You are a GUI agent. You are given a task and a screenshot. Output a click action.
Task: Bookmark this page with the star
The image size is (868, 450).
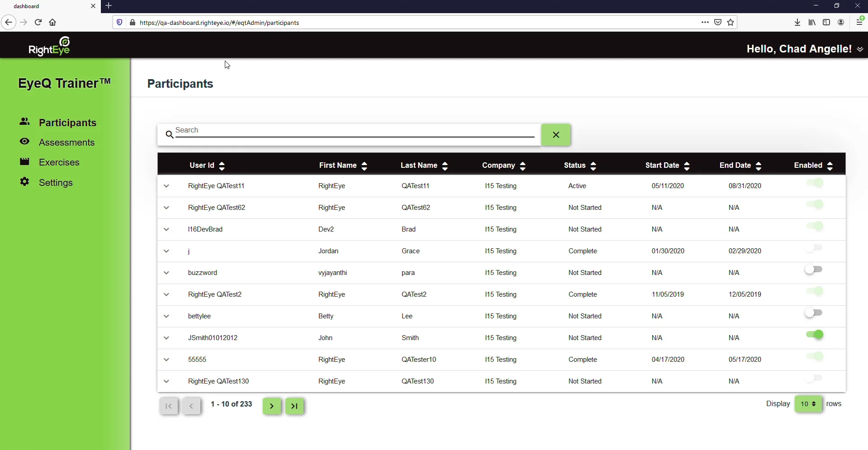click(730, 22)
